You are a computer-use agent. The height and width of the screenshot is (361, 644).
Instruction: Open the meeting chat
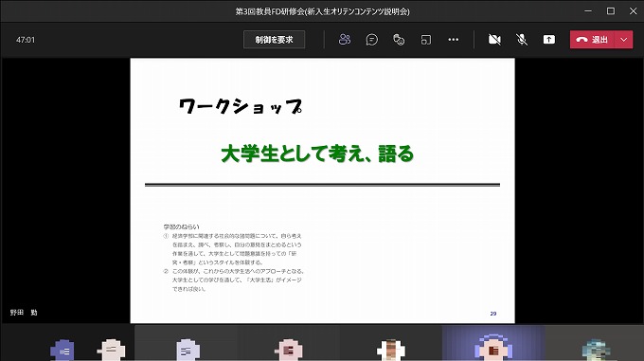pos(371,40)
